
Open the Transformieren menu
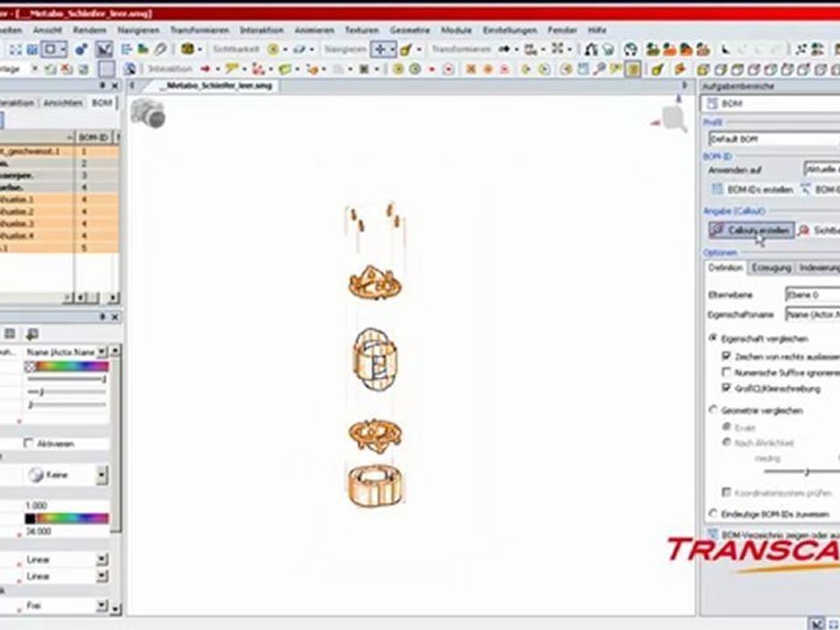click(199, 30)
